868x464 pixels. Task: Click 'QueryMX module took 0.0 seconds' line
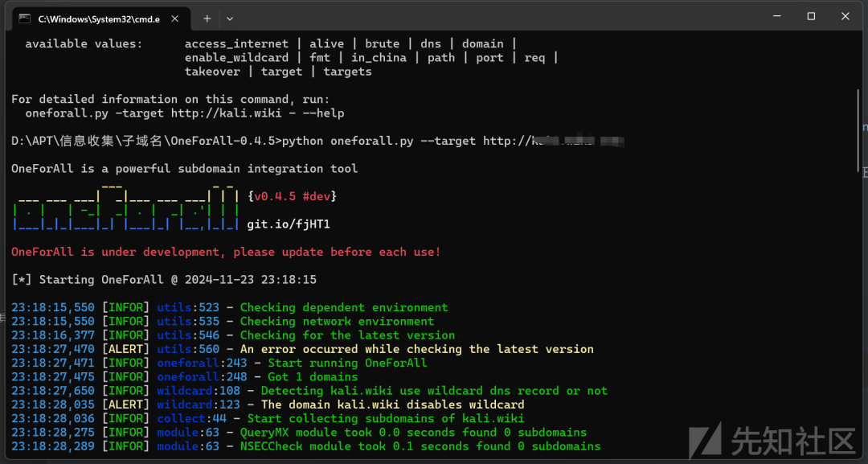click(x=414, y=432)
